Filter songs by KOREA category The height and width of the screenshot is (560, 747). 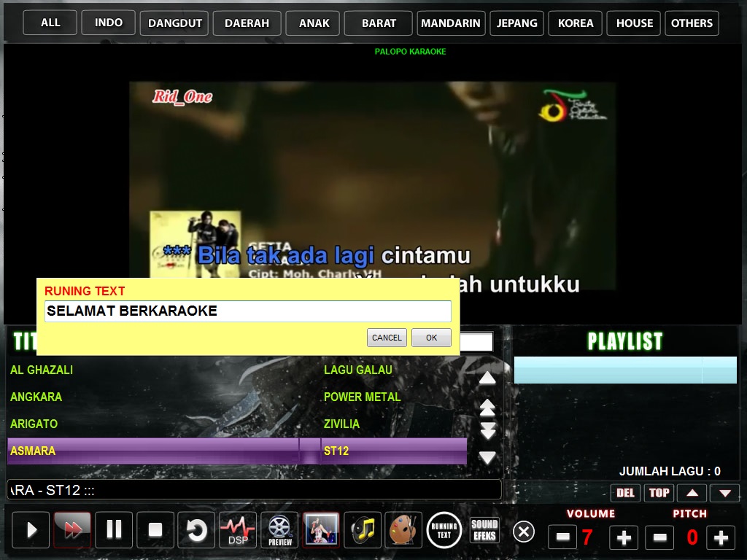[x=576, y=23]
